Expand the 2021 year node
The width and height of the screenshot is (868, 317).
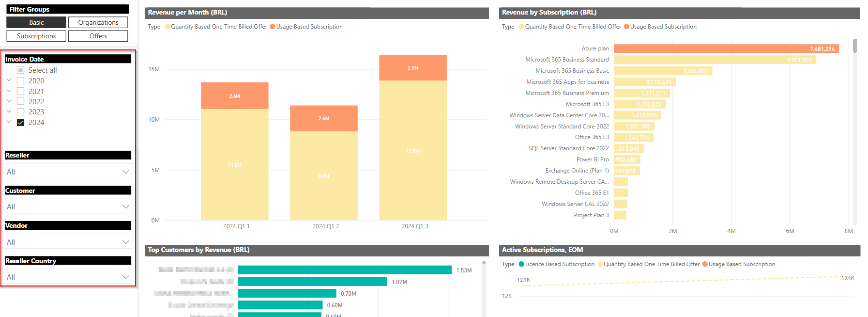point(9,91)
